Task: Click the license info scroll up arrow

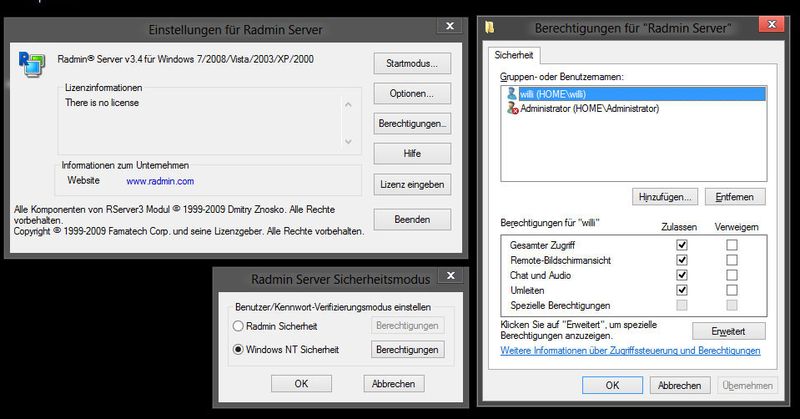Action: (x=348, y=105)
